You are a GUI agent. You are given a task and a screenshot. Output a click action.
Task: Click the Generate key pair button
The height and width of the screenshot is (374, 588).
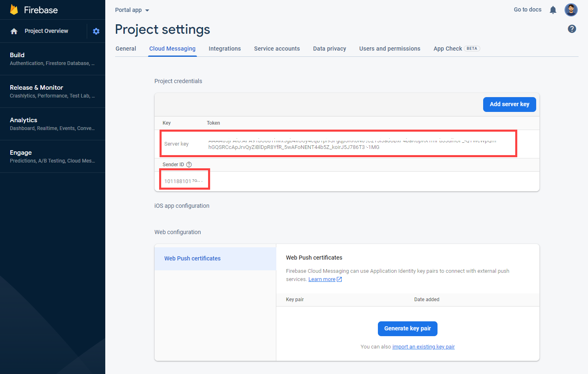click(x=407, y=329)
